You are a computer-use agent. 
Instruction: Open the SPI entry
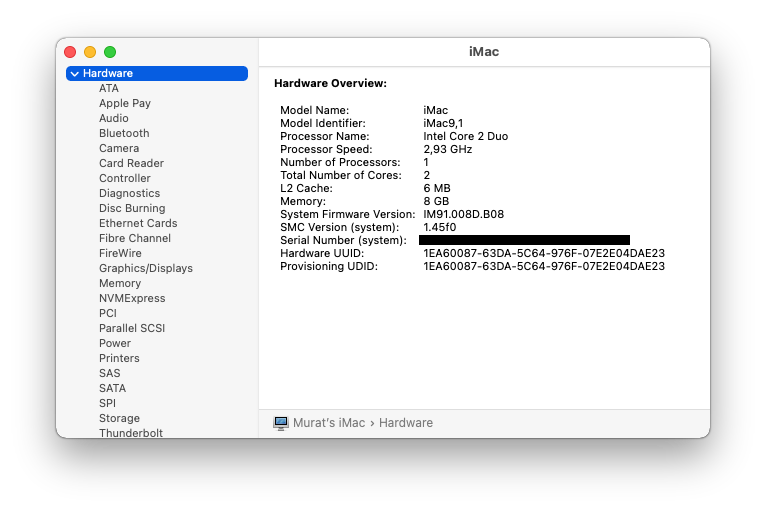(107, 403)
